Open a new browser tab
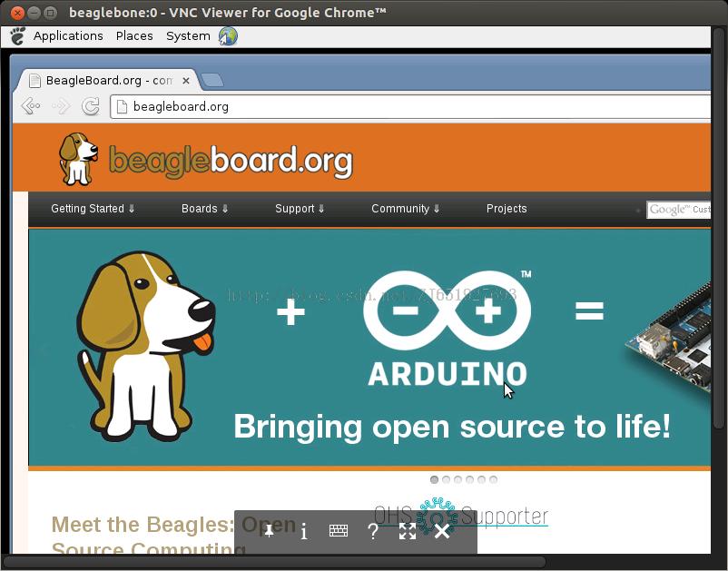The image size is (728, 571). coord(212,80)
